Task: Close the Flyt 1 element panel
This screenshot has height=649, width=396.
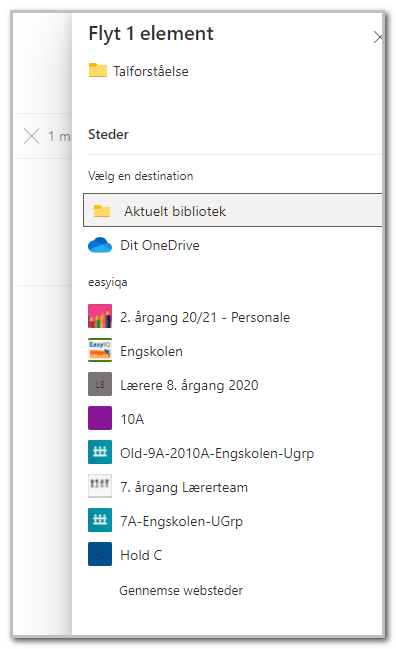Action: (x=377, y=37)
